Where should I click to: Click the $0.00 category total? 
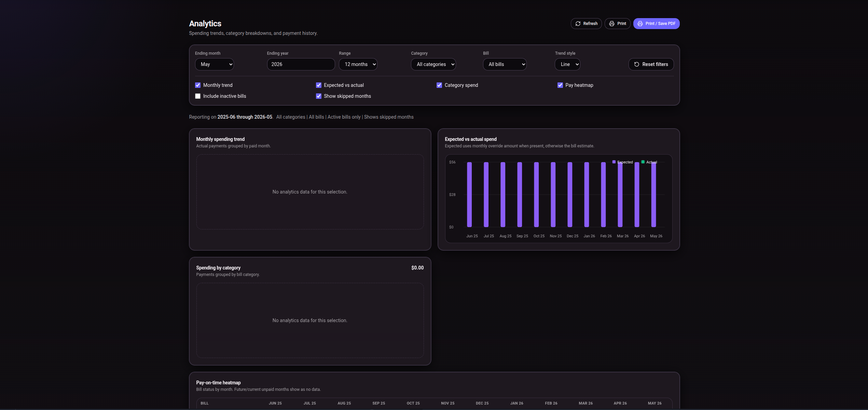[x=417, y=268]
